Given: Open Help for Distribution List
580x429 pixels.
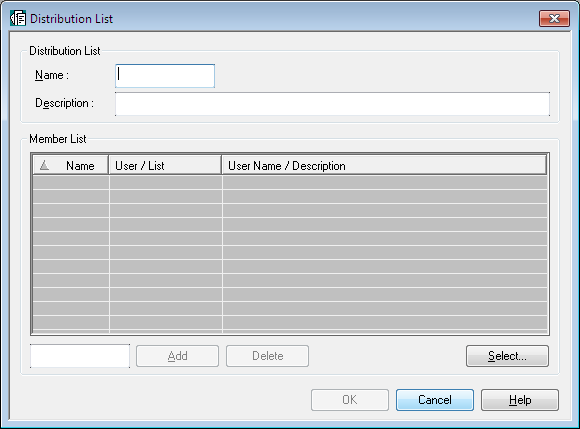Looking at the screenshot, I should tap(520, 399).
